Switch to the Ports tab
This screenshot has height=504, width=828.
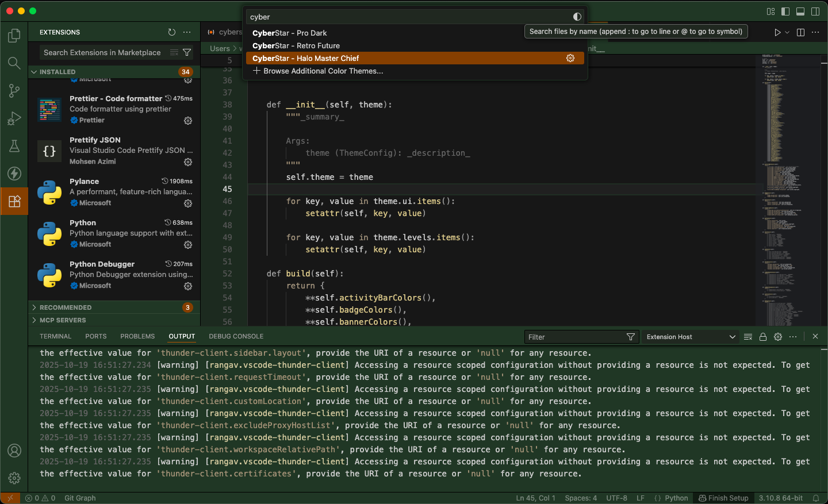(96, 336)
